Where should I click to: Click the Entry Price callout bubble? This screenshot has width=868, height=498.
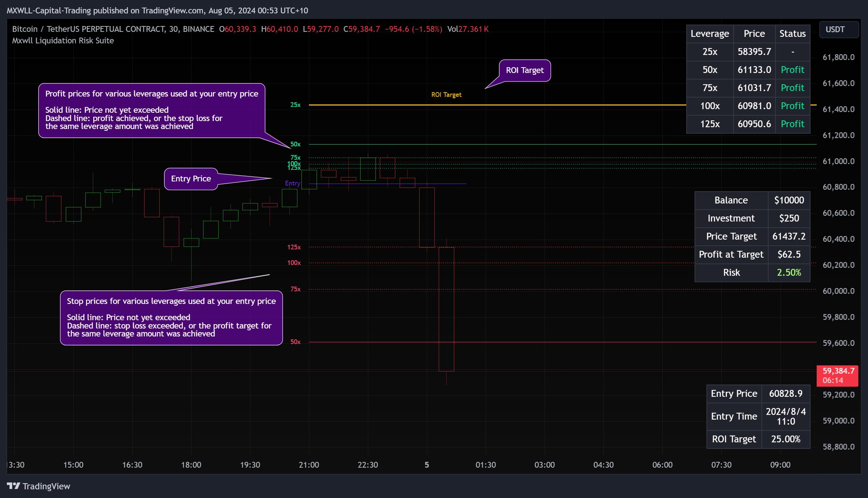tap(191, 179)
